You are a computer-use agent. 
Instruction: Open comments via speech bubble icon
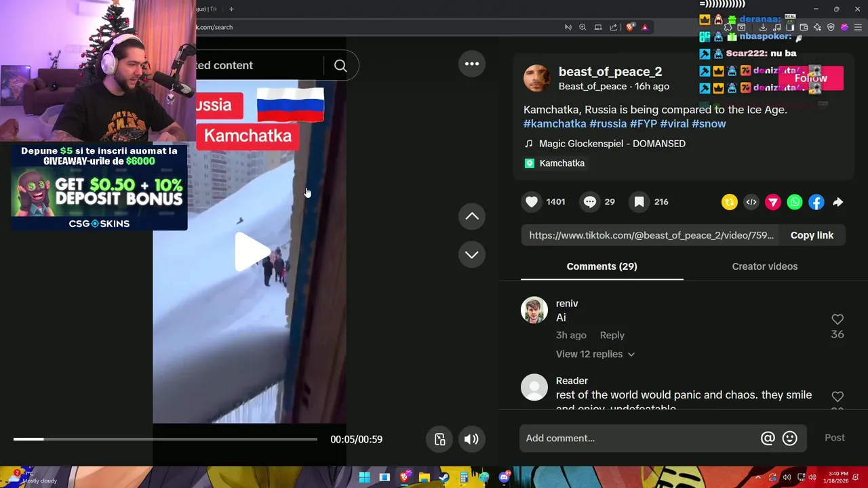tap(590, 202)
